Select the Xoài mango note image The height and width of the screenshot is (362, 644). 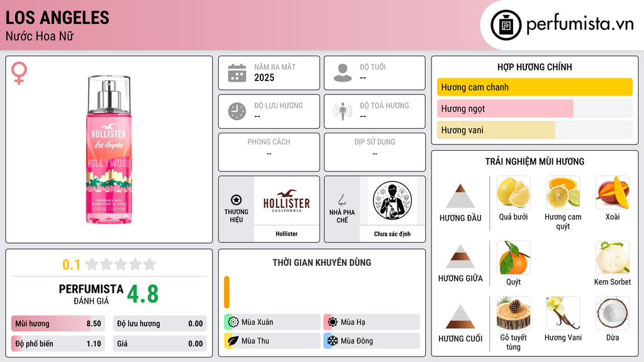613,192
